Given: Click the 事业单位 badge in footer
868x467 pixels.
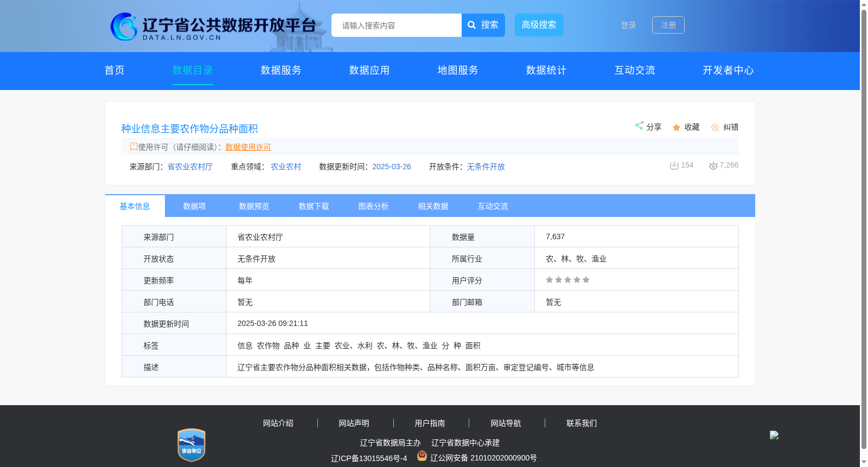Looking at the screenshot, I should click(x=192, y=445).
